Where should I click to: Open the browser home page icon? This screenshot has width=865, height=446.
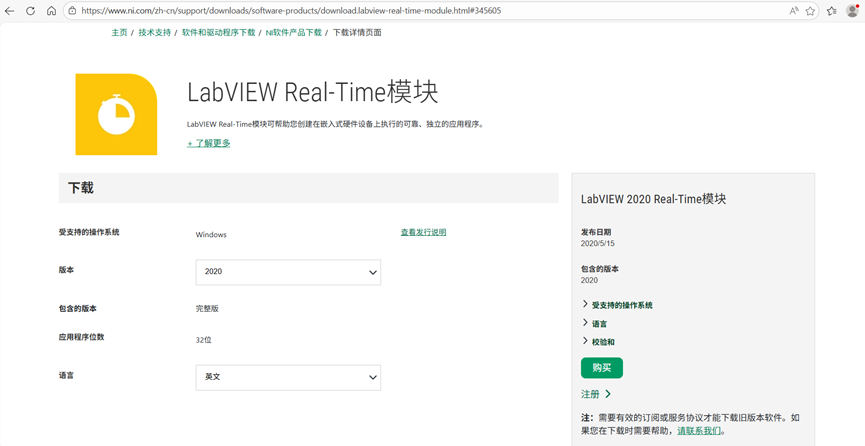(x=51, y=10)
